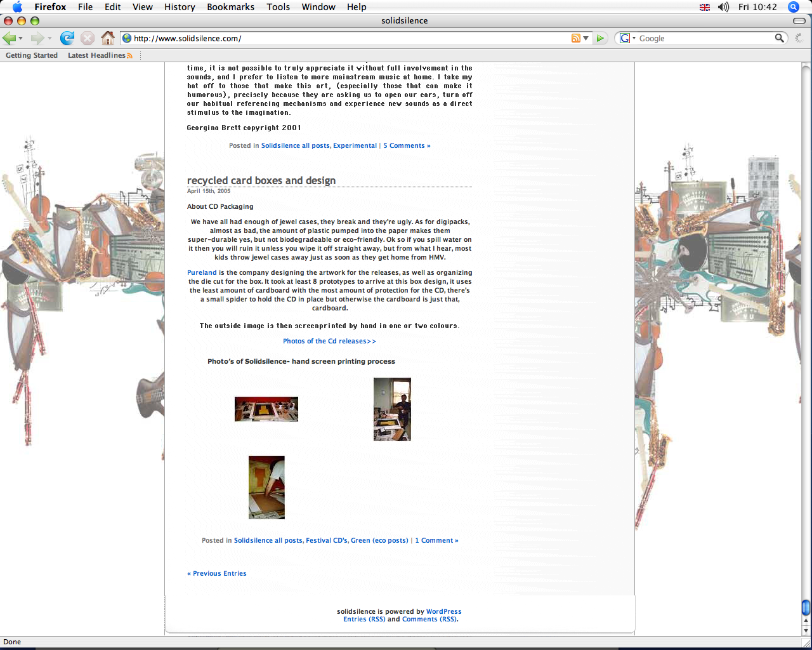This screenshot has height=650, width=812.
Task: Click the Forward navigation arrow
Action: point(37,38)
